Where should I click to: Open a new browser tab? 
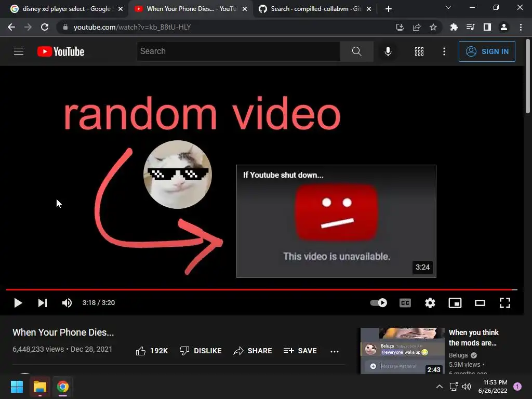389,9
